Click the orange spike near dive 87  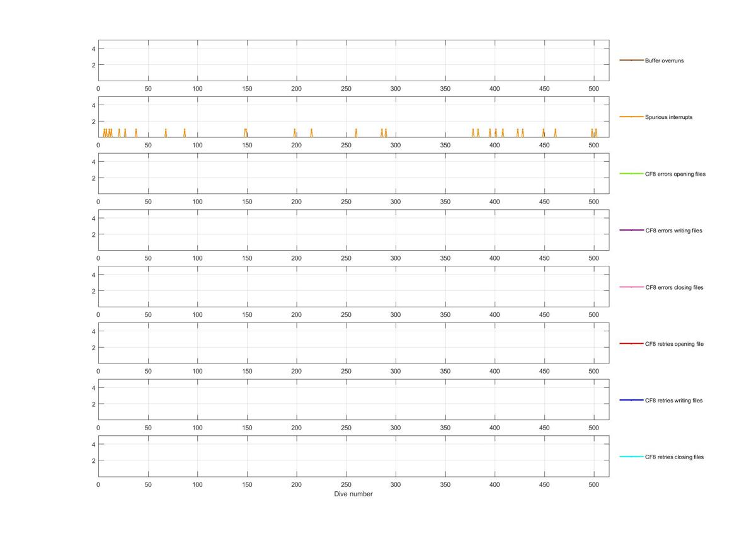click(x=185, y=133)
